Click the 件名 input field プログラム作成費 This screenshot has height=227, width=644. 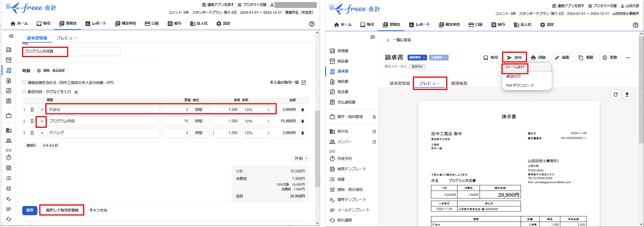pos(71,51)
